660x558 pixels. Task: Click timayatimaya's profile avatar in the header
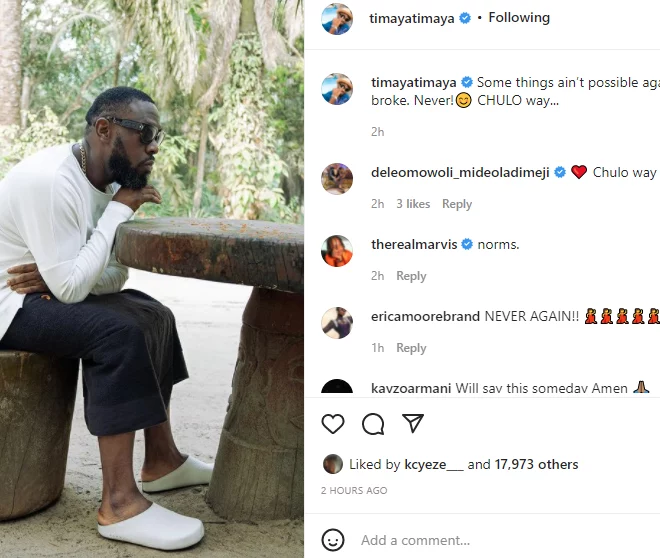[337, 18]
